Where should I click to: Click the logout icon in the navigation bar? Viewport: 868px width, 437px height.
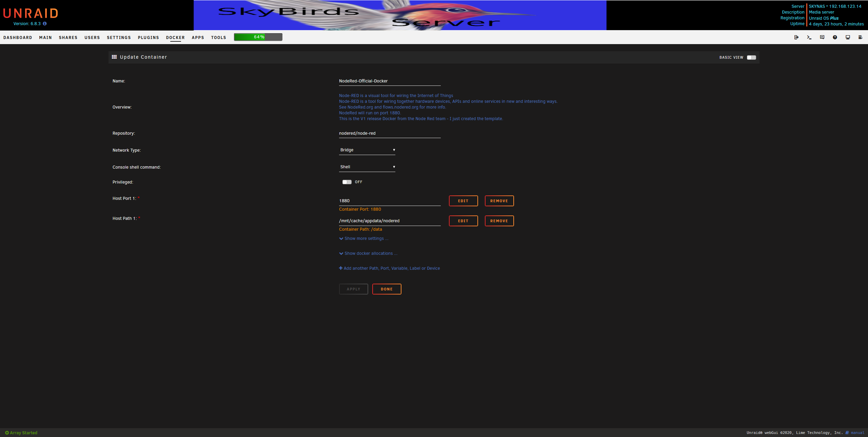(x=796, y=37)
